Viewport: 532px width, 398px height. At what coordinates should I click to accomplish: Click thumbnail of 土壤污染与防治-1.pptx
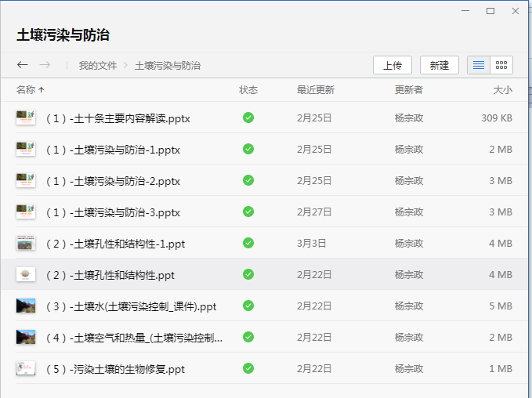coord(26,149)
